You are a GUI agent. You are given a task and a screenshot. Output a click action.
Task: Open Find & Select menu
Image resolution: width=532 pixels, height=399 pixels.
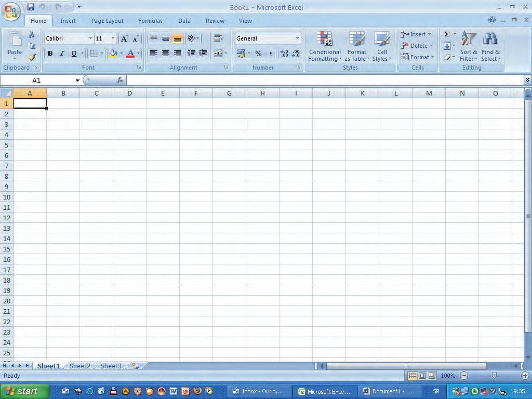(490, 46)
